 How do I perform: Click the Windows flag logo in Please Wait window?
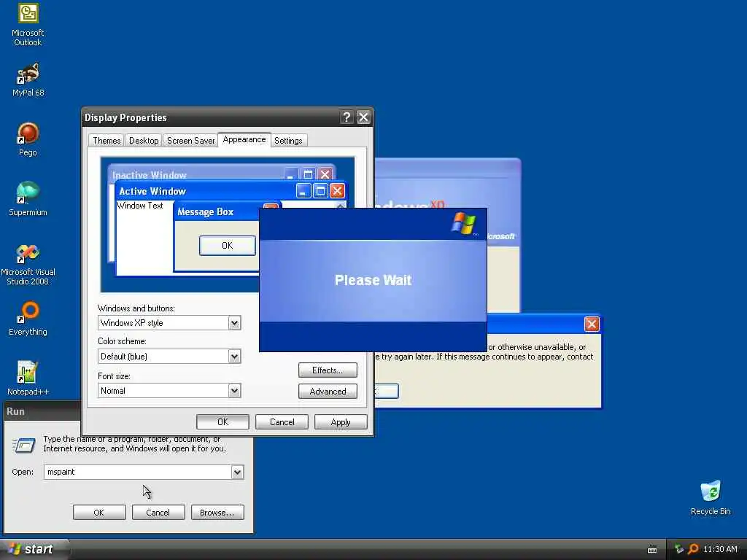pyautogui.click(x=464, y=224)
